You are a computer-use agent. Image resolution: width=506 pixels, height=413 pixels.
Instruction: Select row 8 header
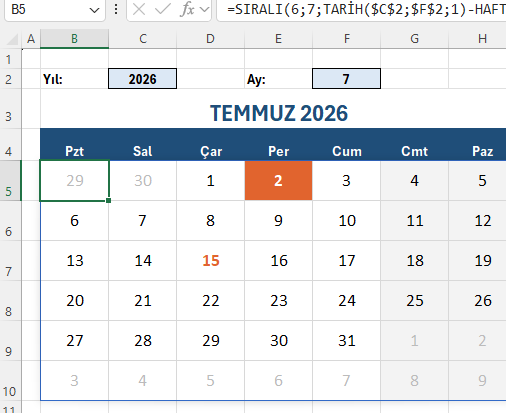[11, 301]
